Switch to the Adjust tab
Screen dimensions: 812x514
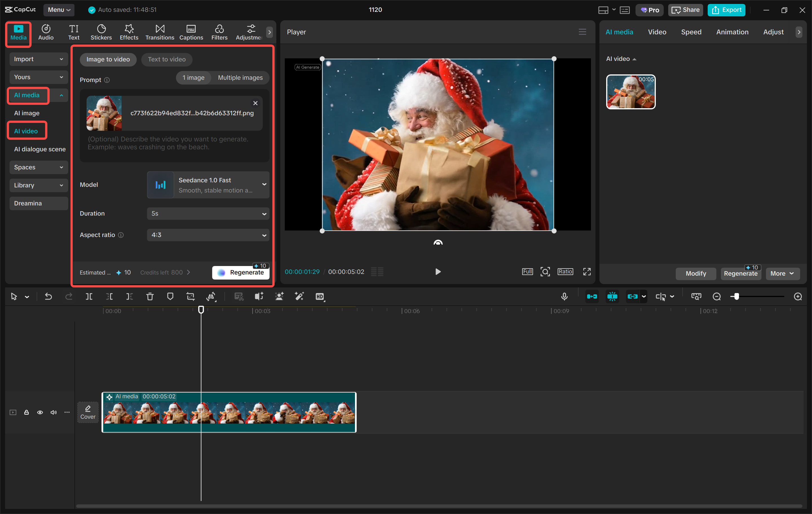[x=773, y=32]
